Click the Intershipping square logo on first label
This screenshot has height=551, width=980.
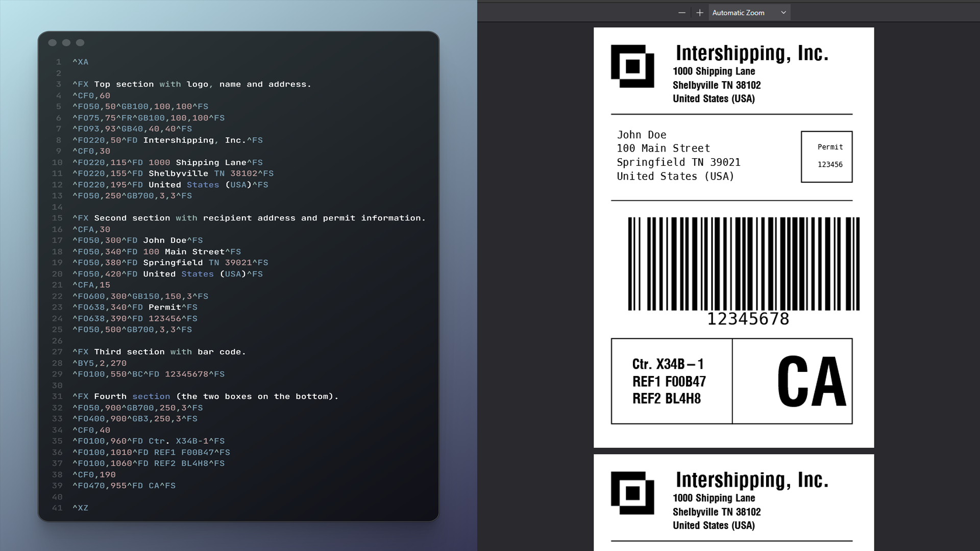632,66
